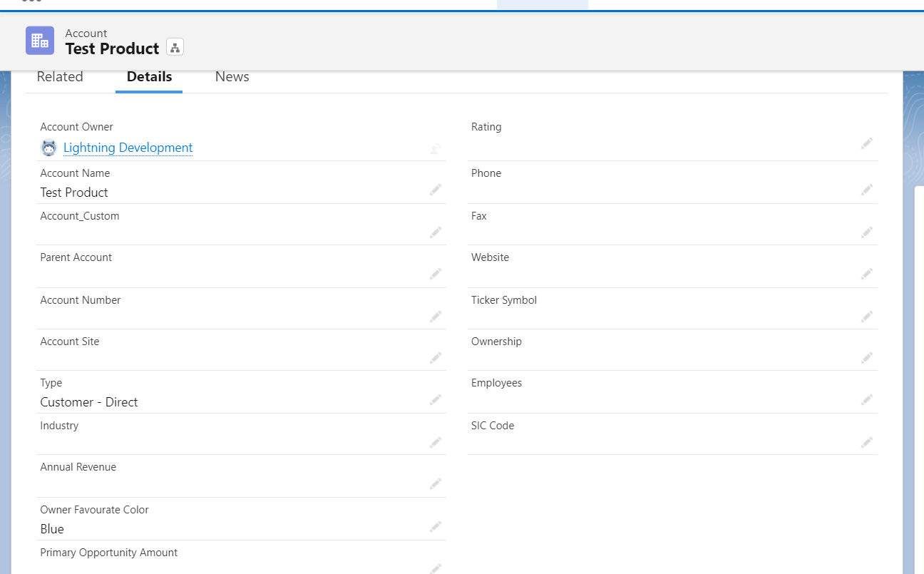The image size is (924, 574).
Task: Click the edit icon for Website
Action: coord(866,274)
